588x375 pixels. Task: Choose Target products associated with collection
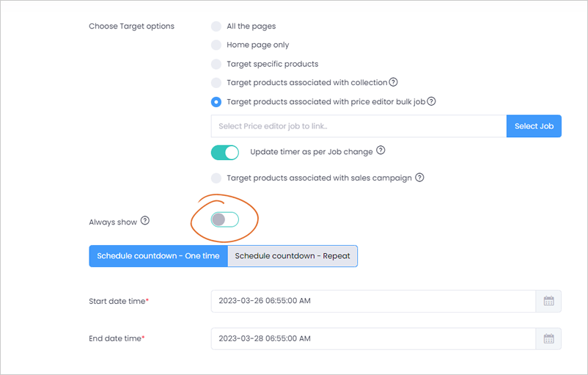point(216,83)
